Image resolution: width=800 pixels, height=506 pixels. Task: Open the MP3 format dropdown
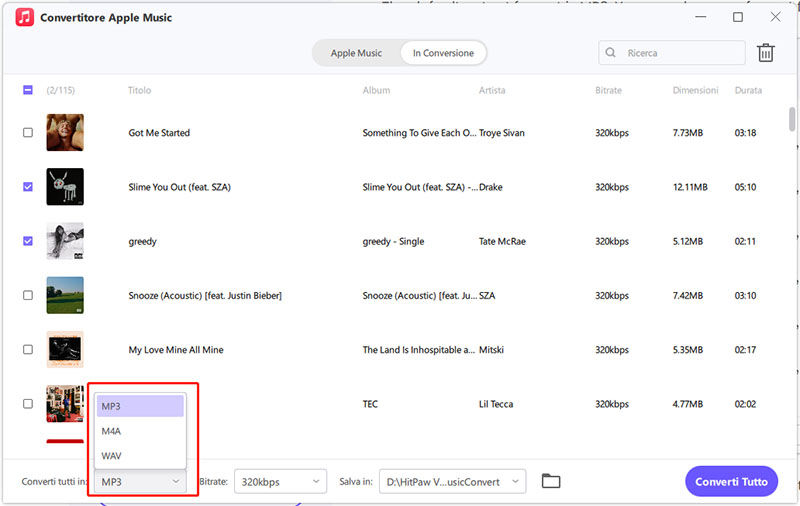(x=140, y=482)
